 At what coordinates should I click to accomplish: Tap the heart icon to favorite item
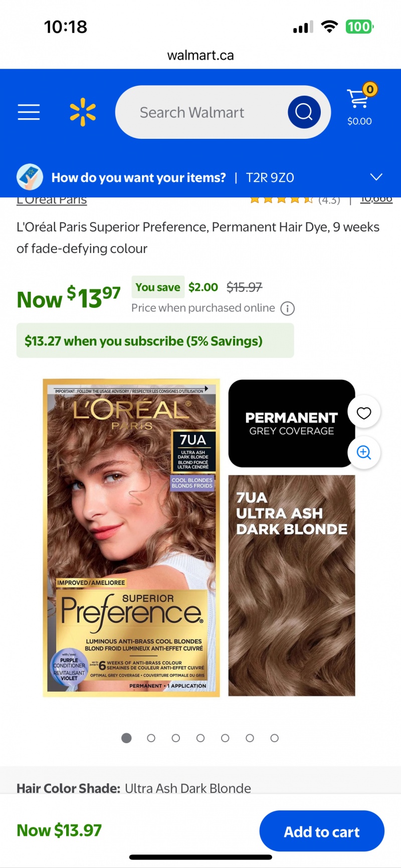364,413
